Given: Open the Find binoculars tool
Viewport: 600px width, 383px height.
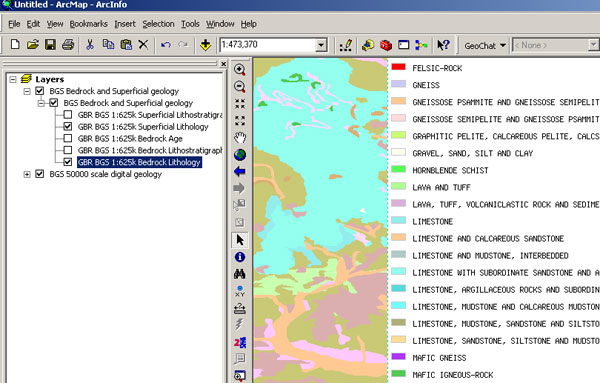Looking at the screenshot, I should [240, 274].
